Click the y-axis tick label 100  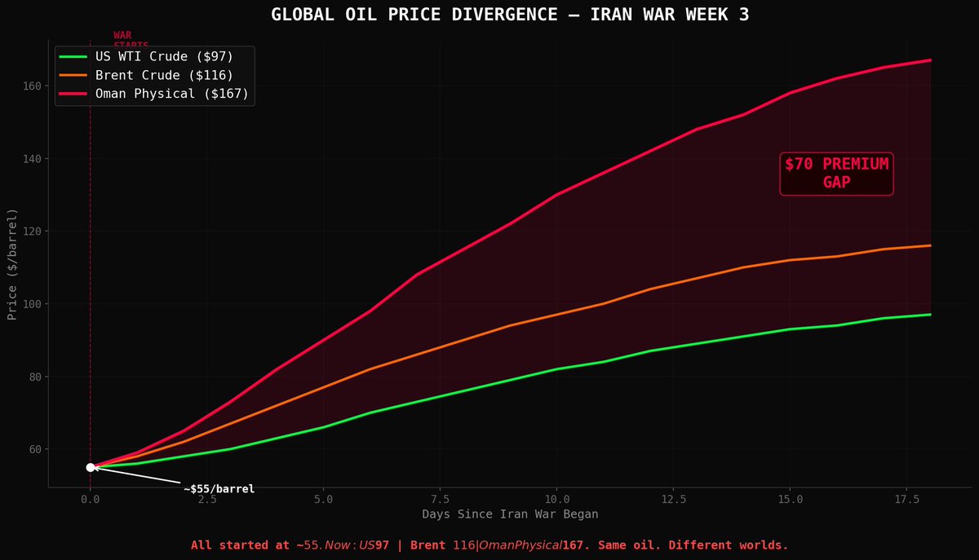tap(30, 304)
